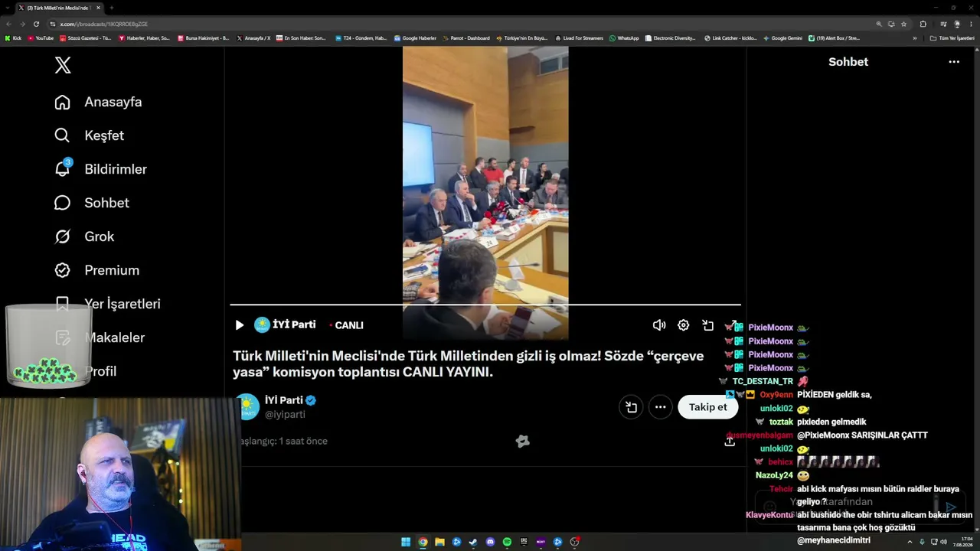Click the X logo in the sidebar
The width and height of the screenshot is (980, 551).
pyautogui.click(x=63, y=65)
